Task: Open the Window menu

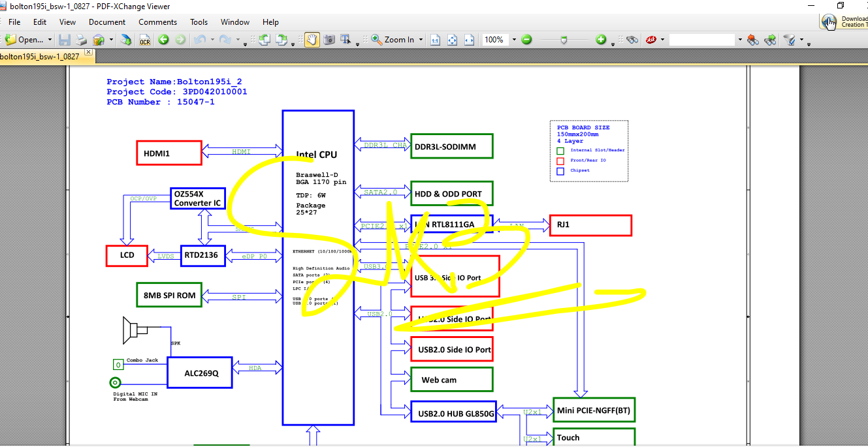Action: pyautogui.click(x=235, y=22)
